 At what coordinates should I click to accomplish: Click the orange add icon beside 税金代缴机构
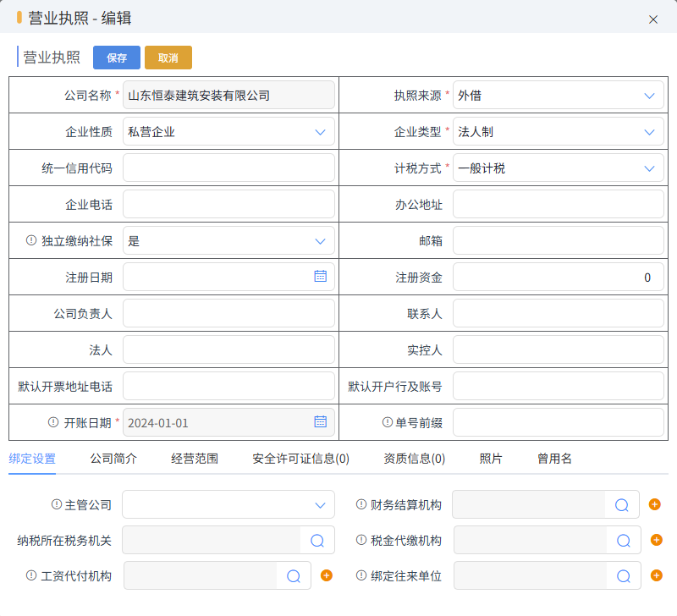657,540
